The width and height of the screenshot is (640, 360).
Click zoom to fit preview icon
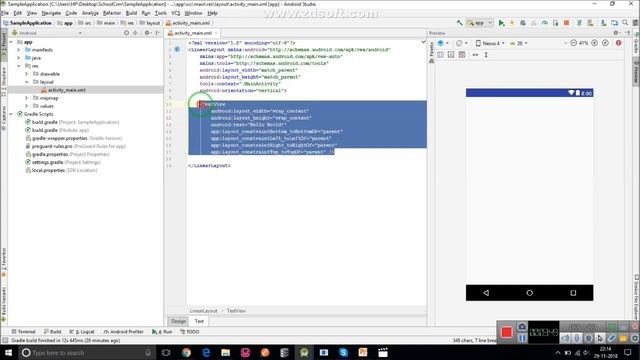point(605,43)
